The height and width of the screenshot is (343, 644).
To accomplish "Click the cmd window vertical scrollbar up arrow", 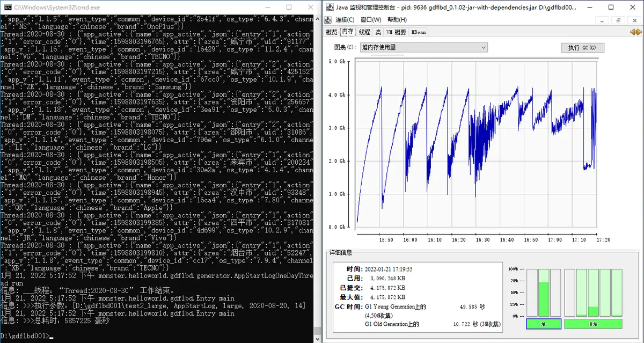I will tap(318, 19).
